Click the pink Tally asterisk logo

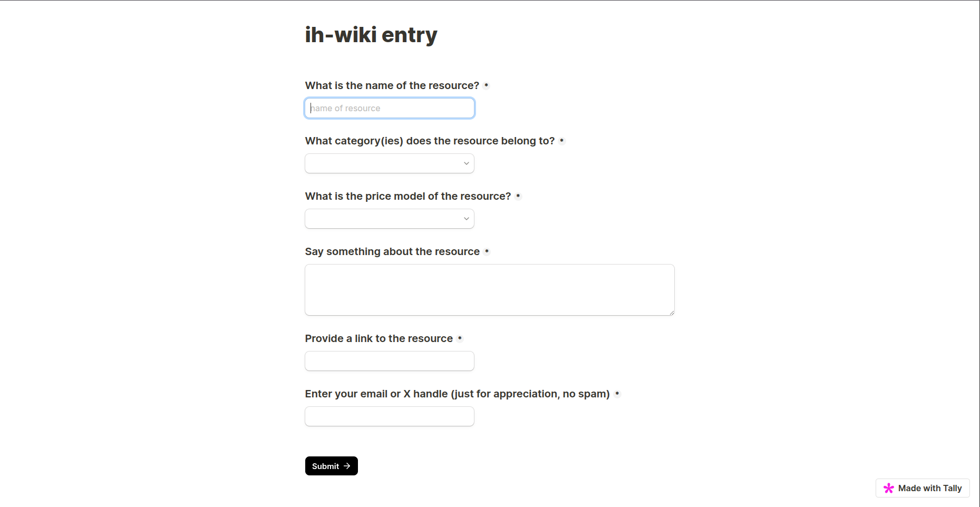pos(889,488)
